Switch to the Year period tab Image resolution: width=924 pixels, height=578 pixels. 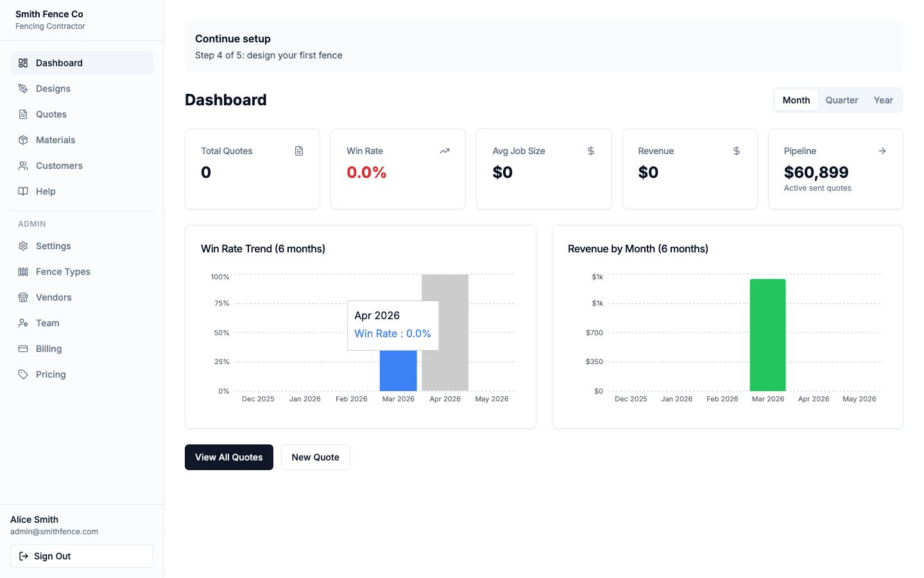(x=884, y=100)
